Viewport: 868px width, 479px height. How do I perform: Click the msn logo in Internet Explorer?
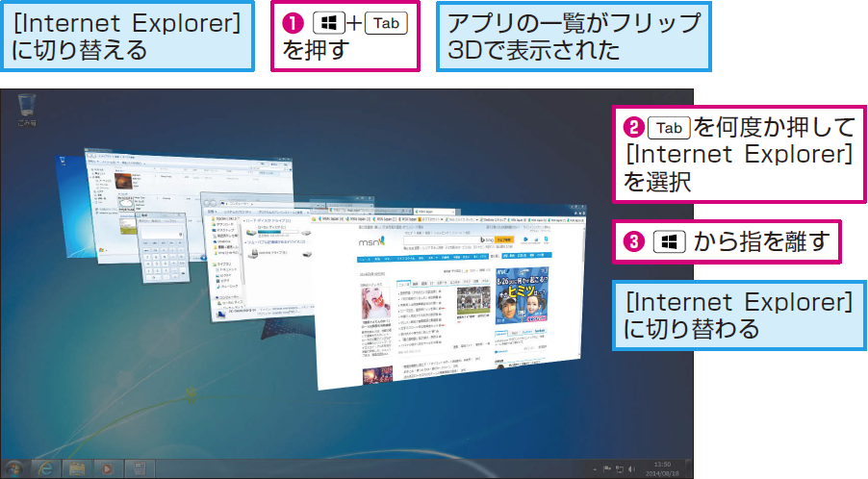coord(370,242)
